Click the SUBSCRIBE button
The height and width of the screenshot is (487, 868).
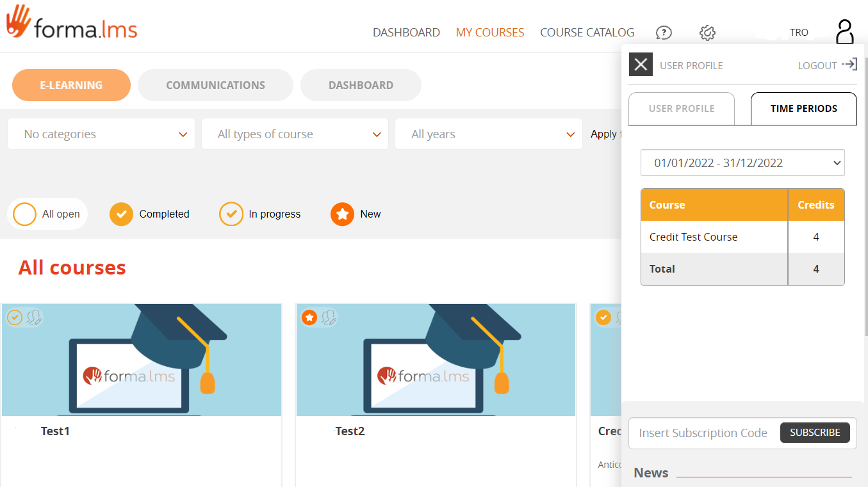[x=815, y=433]
